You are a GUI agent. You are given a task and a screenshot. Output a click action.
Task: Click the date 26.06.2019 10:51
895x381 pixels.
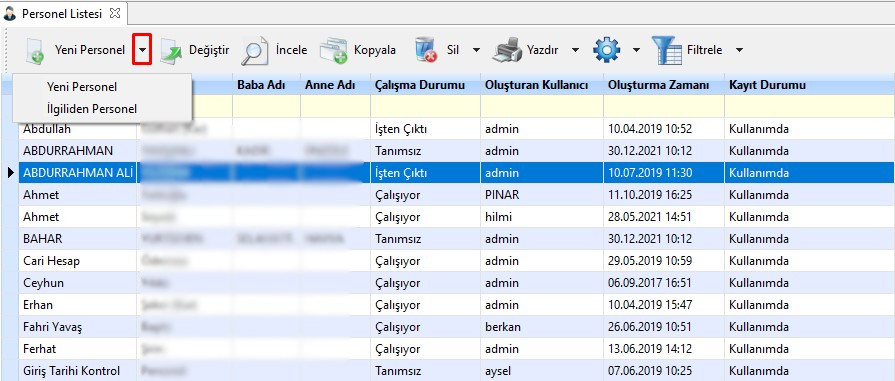click(650, 327)
